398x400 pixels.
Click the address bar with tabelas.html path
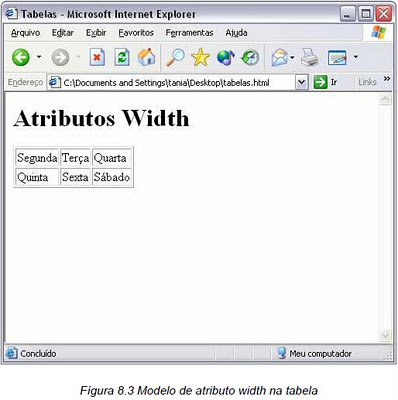(x=178, y=82)
